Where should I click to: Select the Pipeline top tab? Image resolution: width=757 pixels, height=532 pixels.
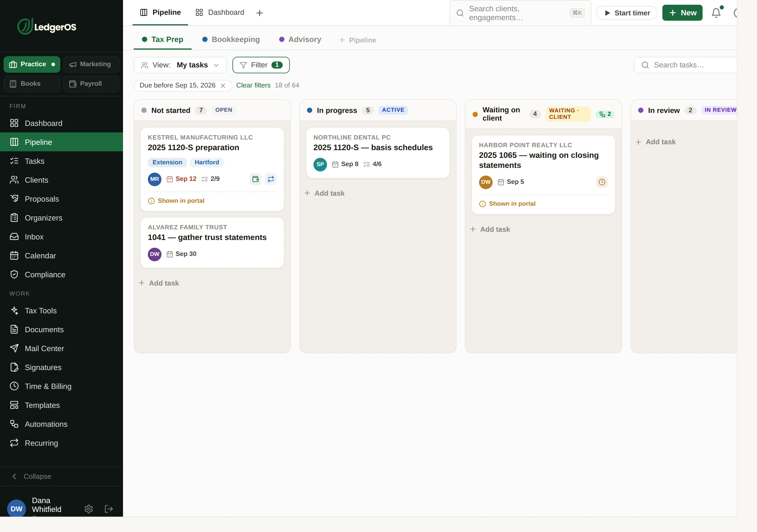click(160, 12)
